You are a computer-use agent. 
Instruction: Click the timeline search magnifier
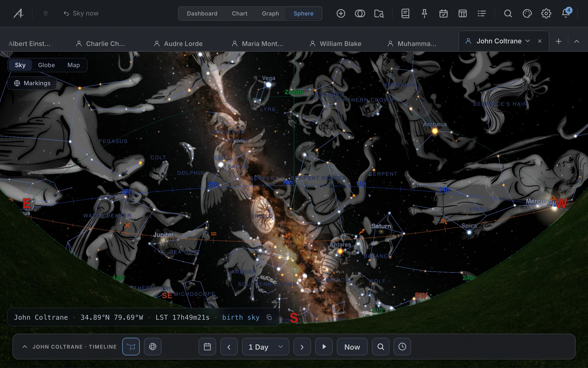pos(381,347)
